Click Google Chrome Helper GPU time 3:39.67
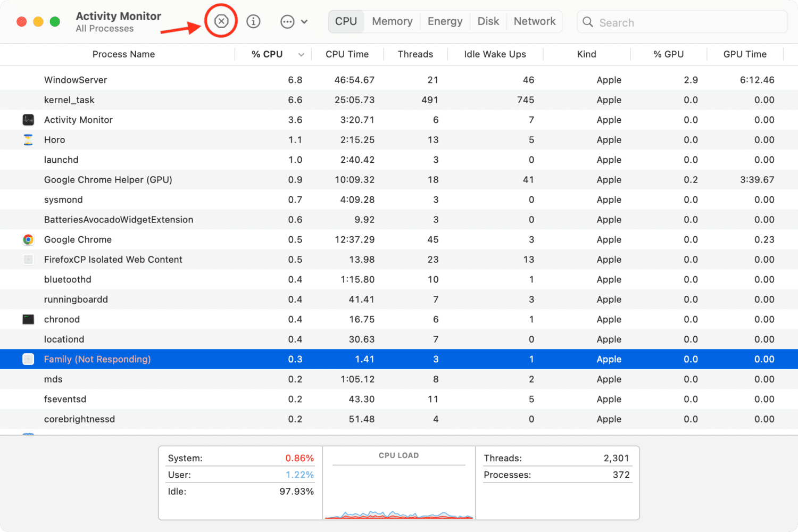This screenshot has width=798, height=532. pyautogui.click(x=757, y=180)
